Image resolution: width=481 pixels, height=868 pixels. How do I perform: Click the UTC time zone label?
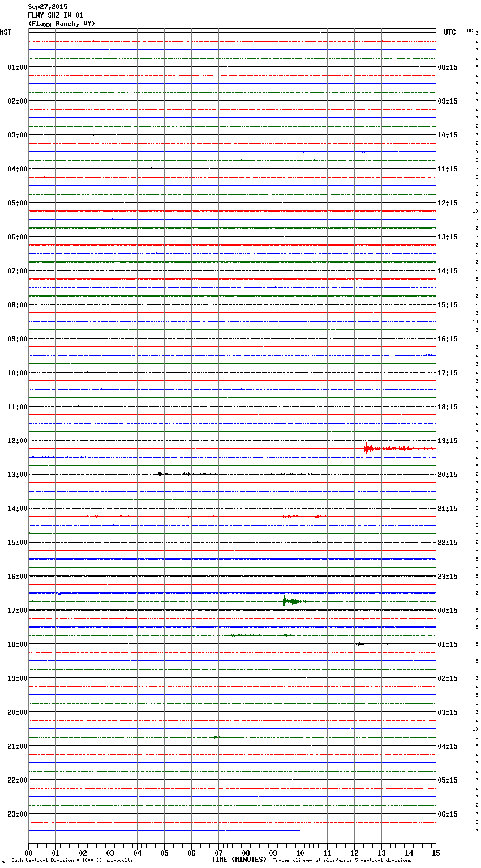pyautogui.click(x=449, y=32)
